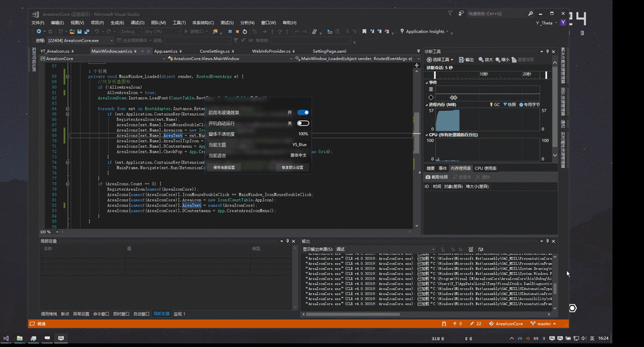Click the pencil changes icon showing 22
Viewport: 644px width, 347px height.
(475, 323)
